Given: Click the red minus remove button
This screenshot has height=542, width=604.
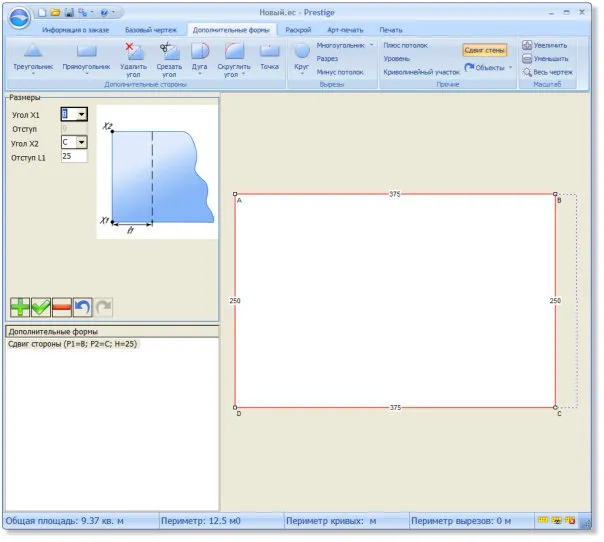Looking at the screenshot, I should pyautogui.click(x=61, y=307).
